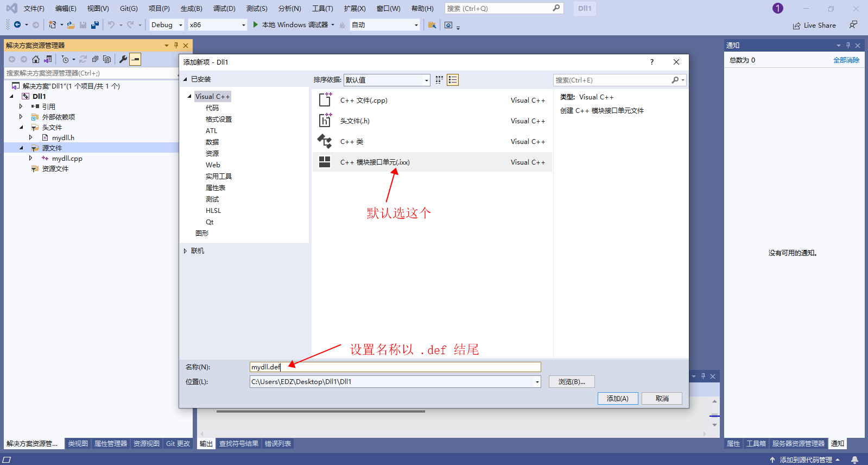Select the C++ file (.cpp) template

tap(432, 100)
